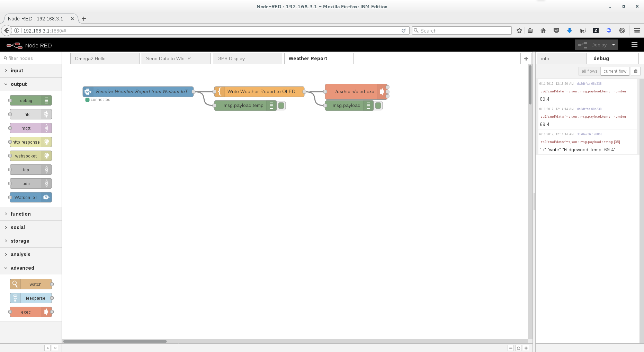Focus the Firefox Search box
This screenshot has height=352, width=644.
(x=462, y=30)
